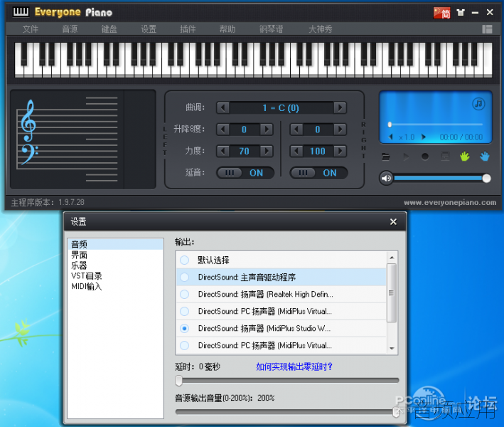Open the sheet display icon below player
This screenshot has height=427, width=504.
click(445, 157)
